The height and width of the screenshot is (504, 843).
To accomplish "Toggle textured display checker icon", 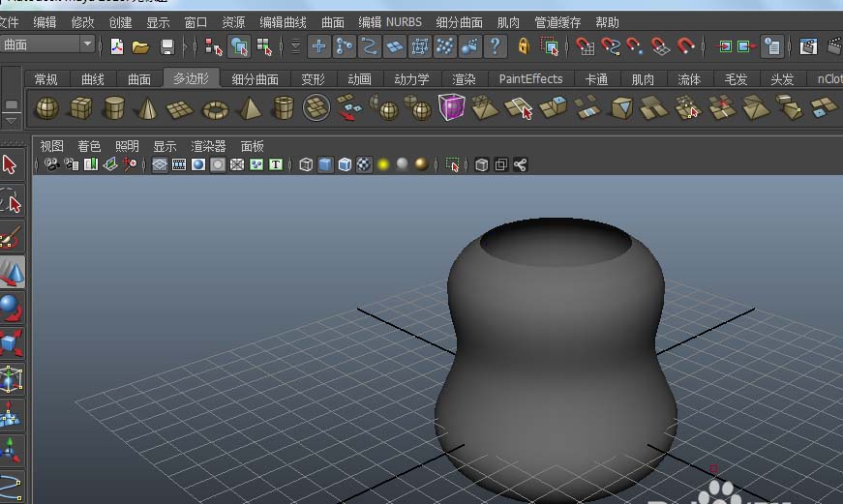I will point(364,165).
